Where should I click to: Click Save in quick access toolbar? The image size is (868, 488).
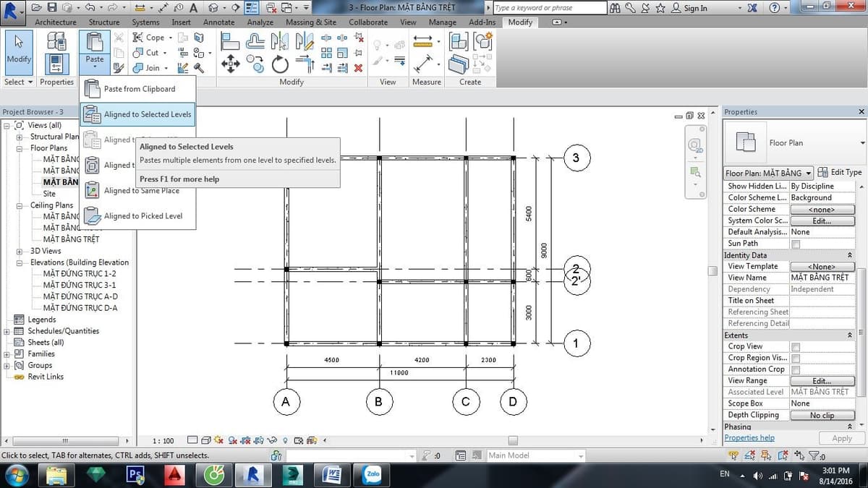(52, 7)
